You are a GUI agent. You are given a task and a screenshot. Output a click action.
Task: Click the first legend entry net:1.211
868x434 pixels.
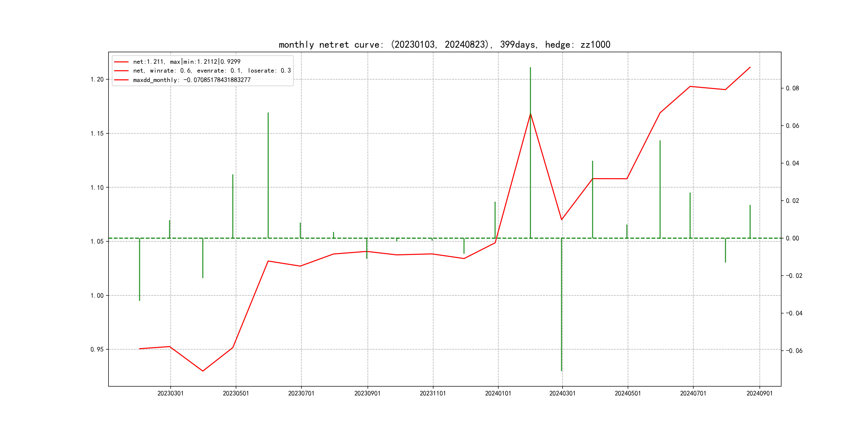(187, 62)
